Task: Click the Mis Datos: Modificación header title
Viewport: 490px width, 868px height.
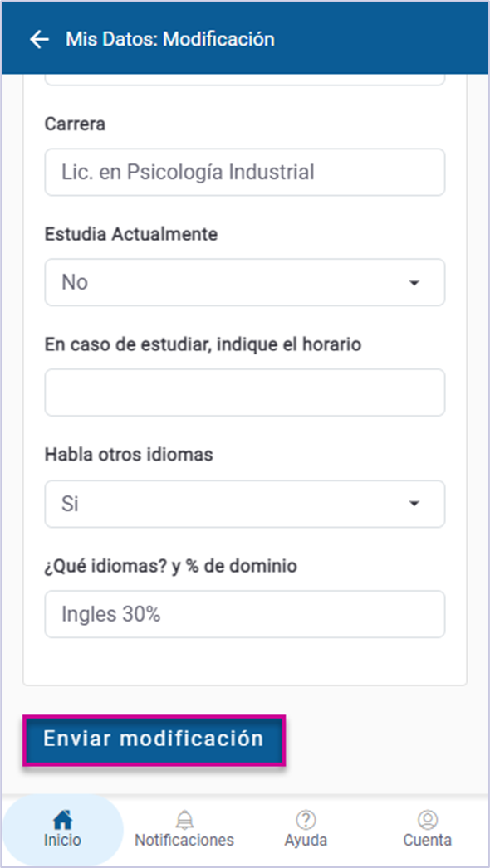Action: pyautogui.click(x=170, y=39)
